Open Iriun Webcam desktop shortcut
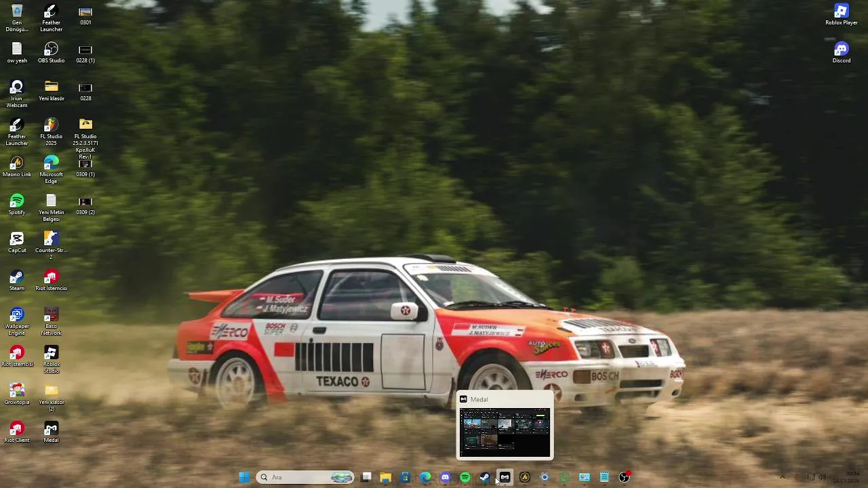Screen dimensions: 868x488 (17, 94)
